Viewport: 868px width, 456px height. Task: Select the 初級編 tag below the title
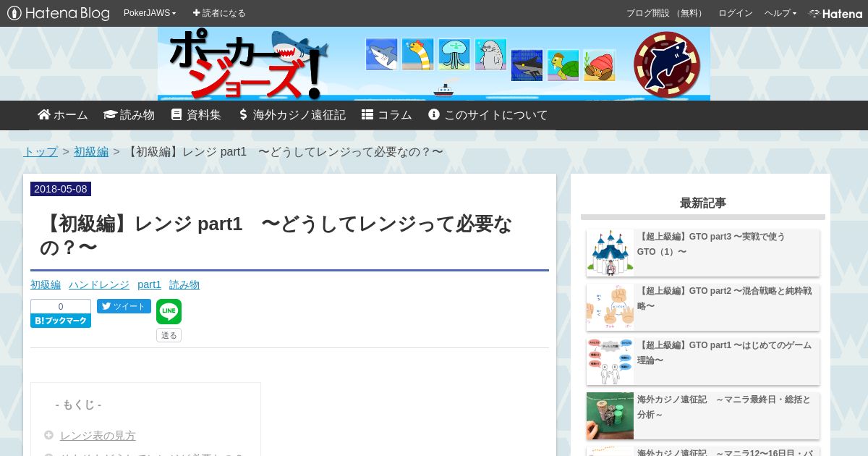click(46, 284)
